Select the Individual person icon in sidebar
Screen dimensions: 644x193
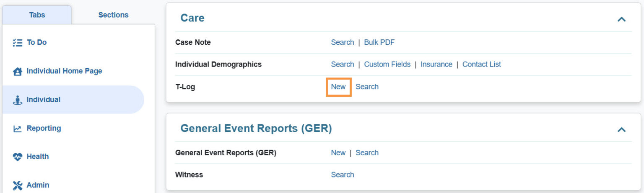tap(17, 100)
